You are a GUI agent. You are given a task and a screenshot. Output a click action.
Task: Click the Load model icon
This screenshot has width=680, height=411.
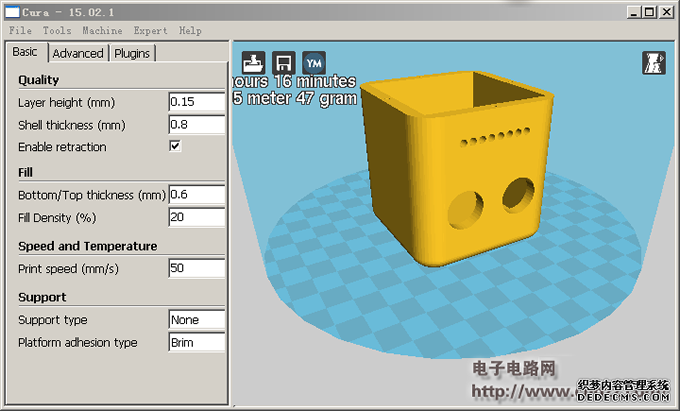click(253, 63)
